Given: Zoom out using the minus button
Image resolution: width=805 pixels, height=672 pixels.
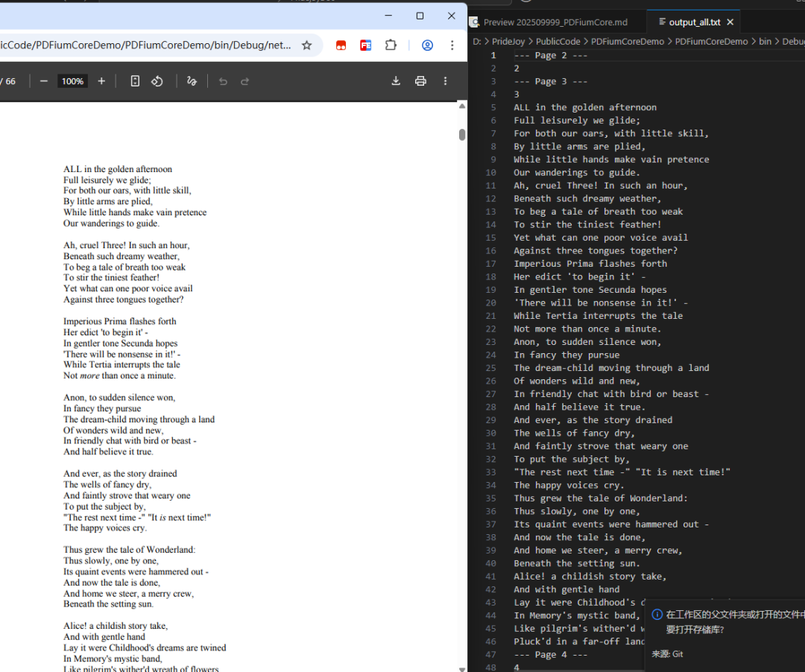Looking at the screenshot, I should (x=43, y=80).
